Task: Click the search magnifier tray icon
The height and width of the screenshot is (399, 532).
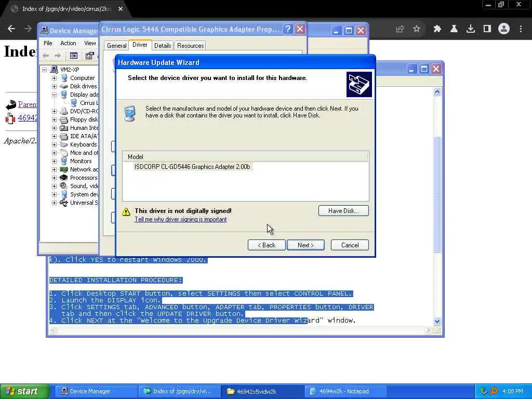Action: (x=494, y=391)
